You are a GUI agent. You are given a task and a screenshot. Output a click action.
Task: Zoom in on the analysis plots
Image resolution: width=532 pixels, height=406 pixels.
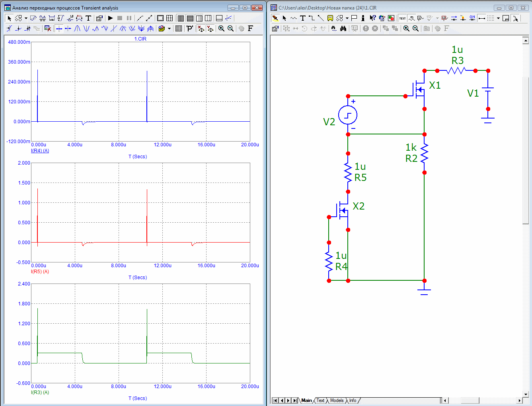point(221,28)
